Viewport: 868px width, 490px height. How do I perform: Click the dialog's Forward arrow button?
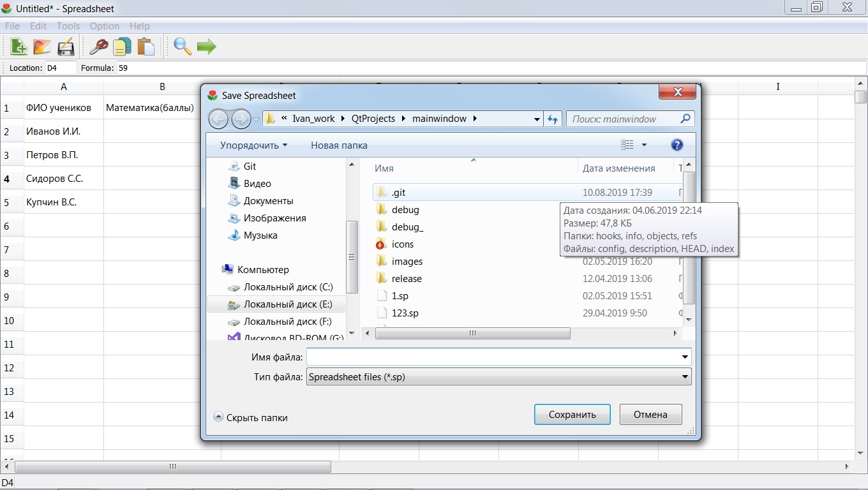tap(241, 119)
